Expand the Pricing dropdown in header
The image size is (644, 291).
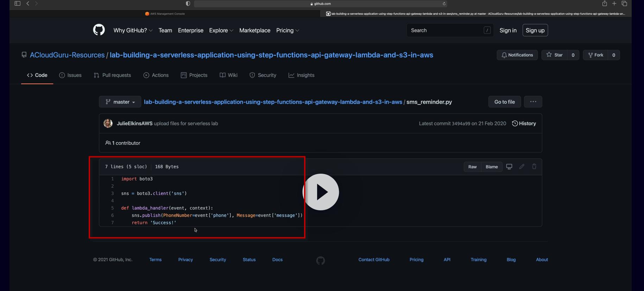point(288,30)
